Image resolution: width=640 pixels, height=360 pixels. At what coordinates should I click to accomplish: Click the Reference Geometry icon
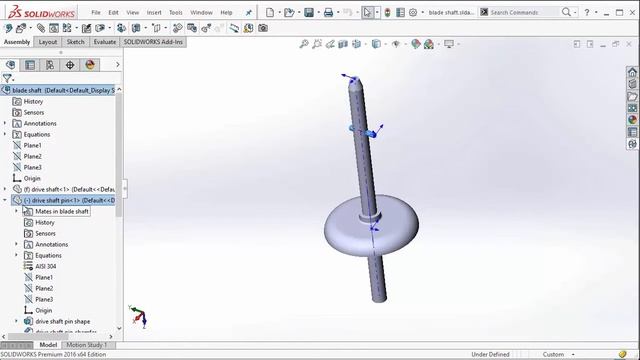point(156,28)
